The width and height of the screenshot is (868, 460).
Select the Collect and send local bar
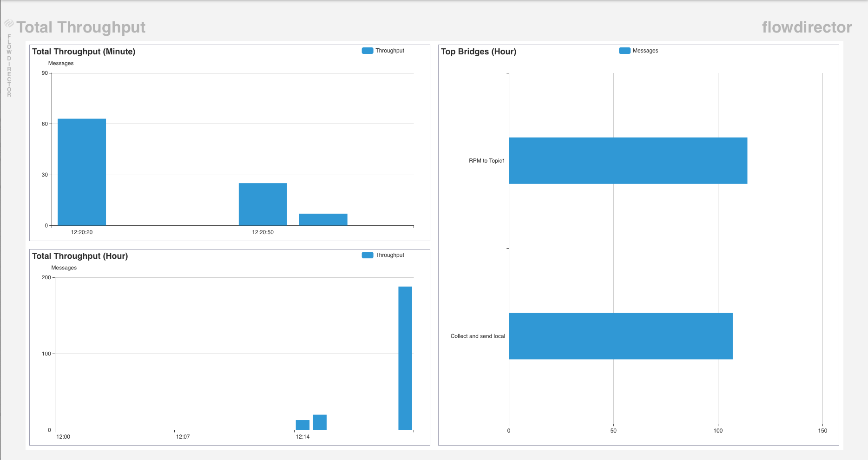click(620, 336)
